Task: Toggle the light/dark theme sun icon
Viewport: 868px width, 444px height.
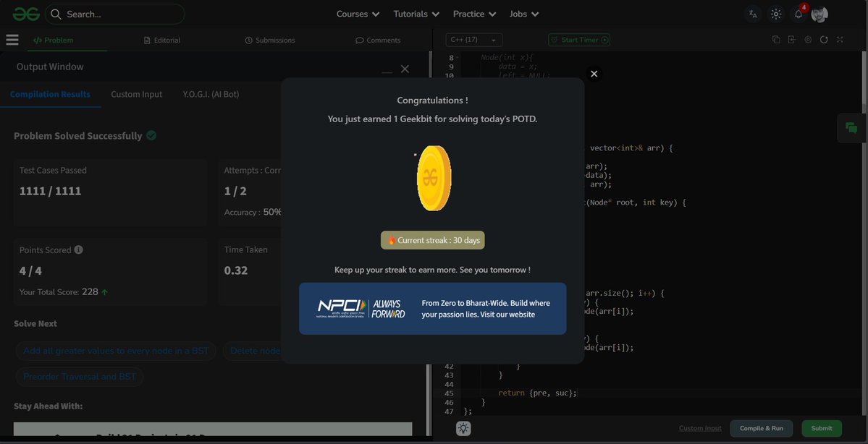Action: (x=776, y=14)
